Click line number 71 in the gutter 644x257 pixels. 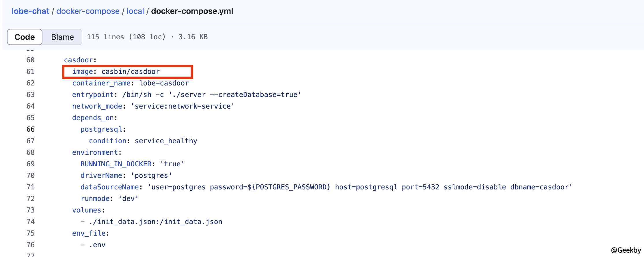click(x=30, y=187)
